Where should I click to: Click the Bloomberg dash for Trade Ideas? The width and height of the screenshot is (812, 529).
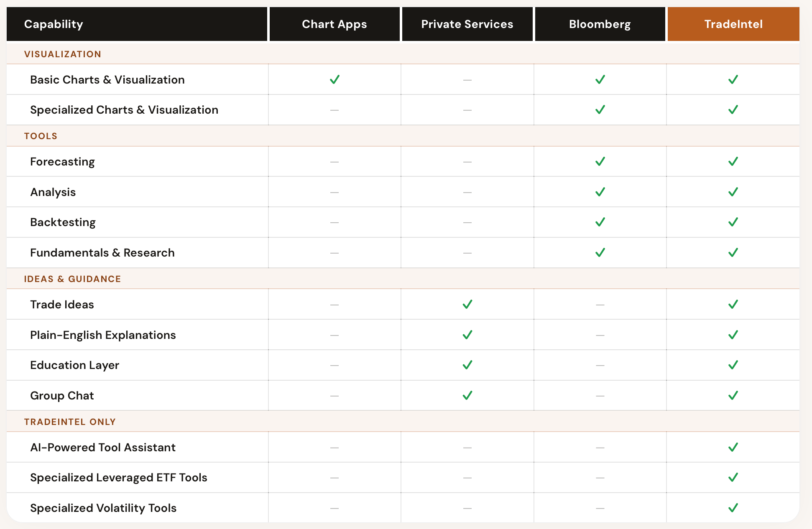(600, 305)
